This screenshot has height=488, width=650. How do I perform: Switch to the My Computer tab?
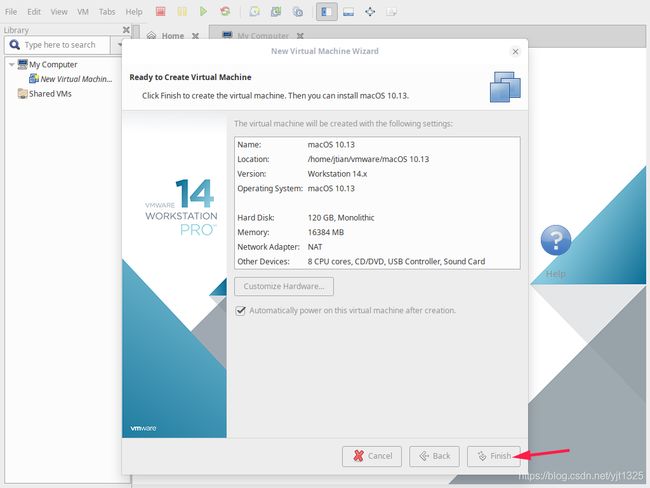pos(263,36)
